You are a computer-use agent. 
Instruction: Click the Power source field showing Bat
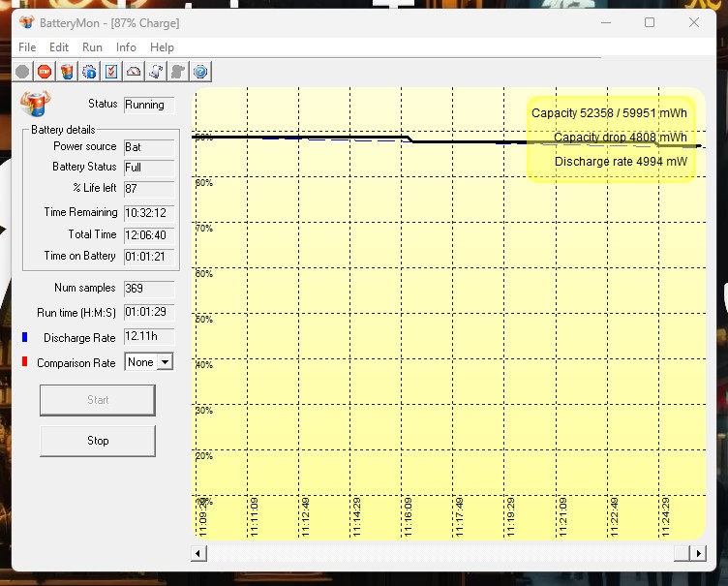(x=149, y=147)
